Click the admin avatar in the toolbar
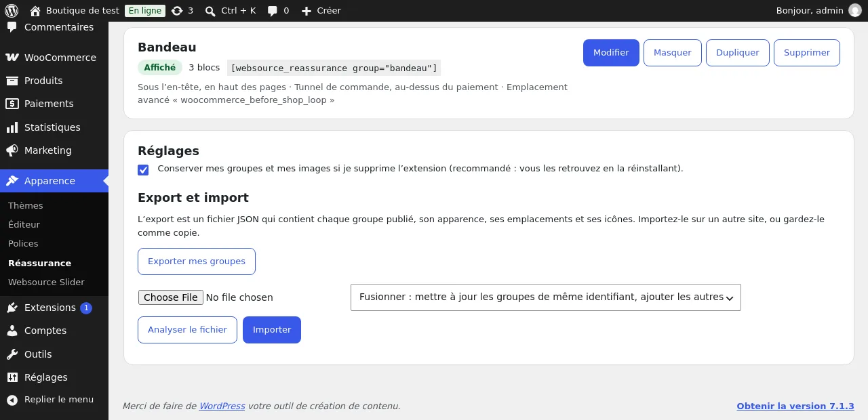 pos(854,11)
